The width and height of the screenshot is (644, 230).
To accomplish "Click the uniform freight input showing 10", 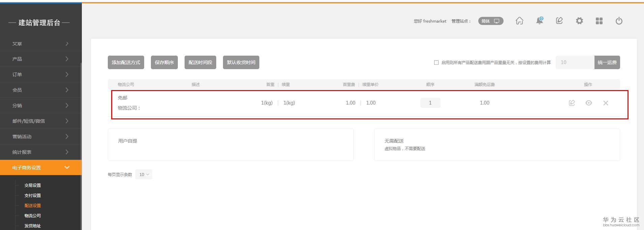I will pos(575,62).
